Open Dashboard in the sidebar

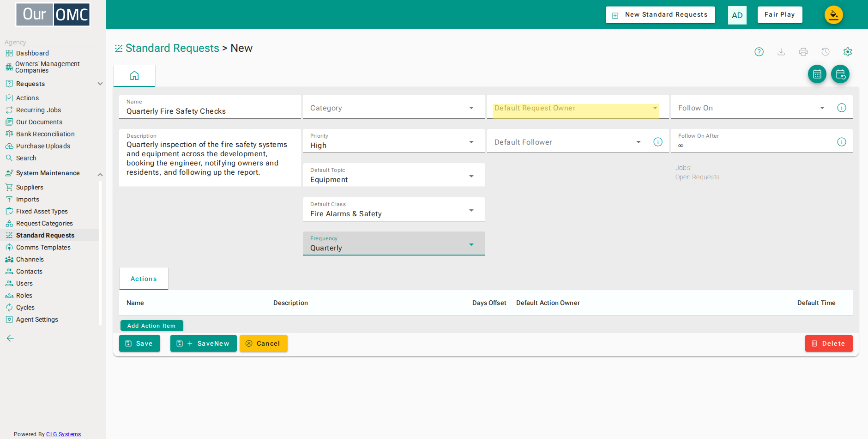pos(32,53)
